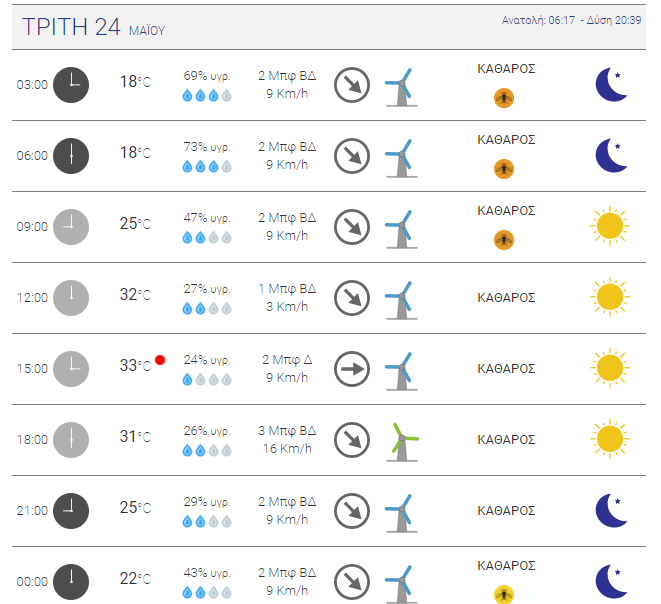Click the orange mosquito icon at 06:00
The height and width of the screenshot is (604, 661).
pyautogui.click(x=504, y=169)
